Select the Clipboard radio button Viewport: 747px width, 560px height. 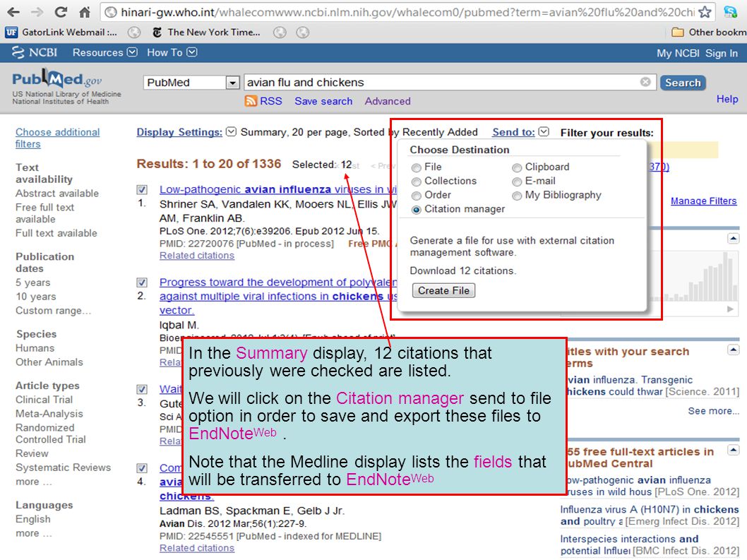517,168
